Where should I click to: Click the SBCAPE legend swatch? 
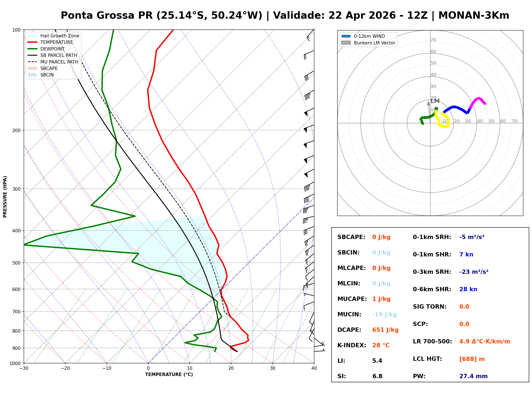pos(32,68)
